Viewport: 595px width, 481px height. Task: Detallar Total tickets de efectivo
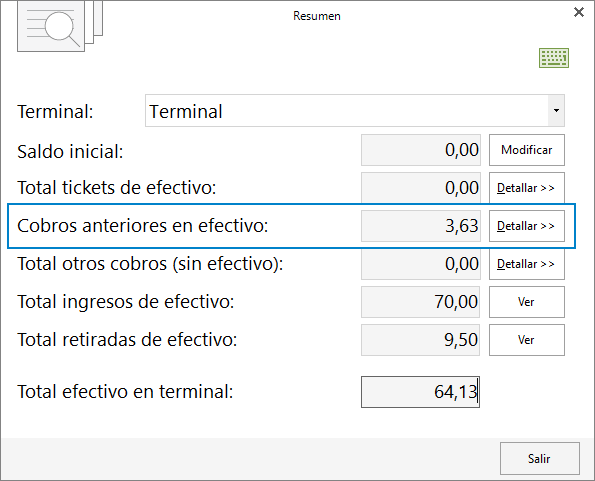click(527, 188)
